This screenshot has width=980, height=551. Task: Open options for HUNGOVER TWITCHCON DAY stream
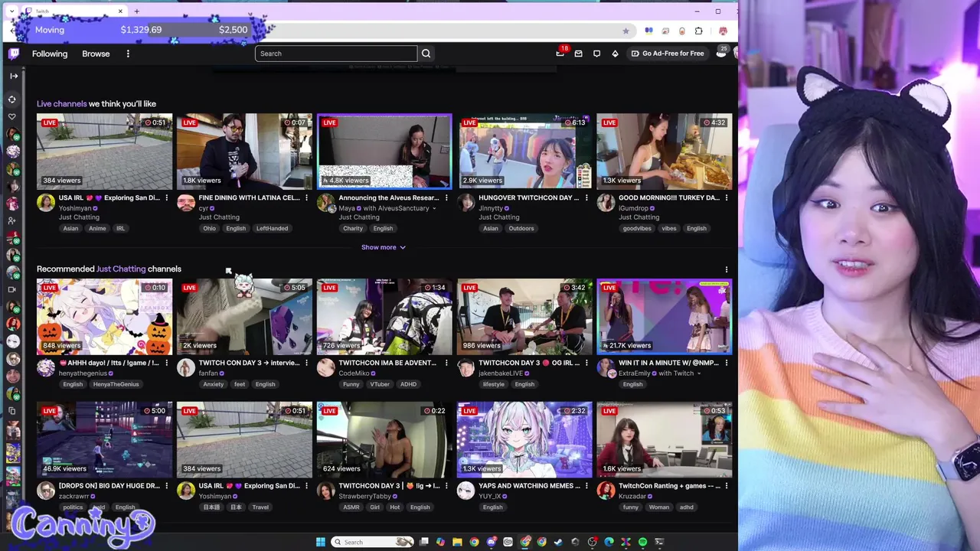(x=586, y=198)
